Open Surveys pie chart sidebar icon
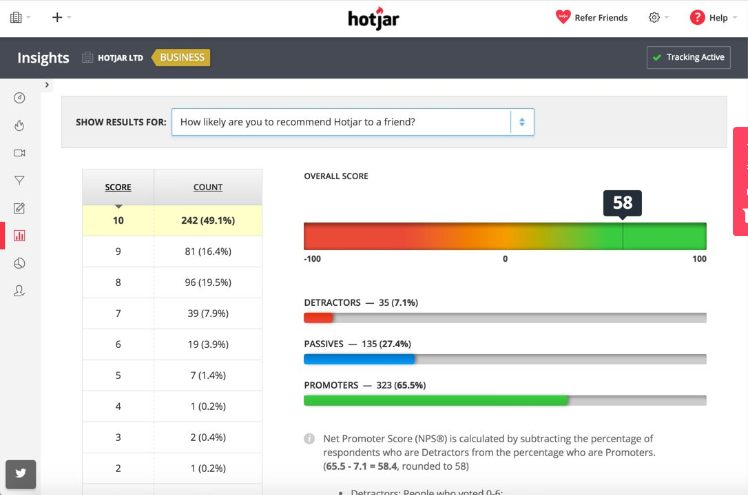Screen dimensions: 748x495 (20, 263)
